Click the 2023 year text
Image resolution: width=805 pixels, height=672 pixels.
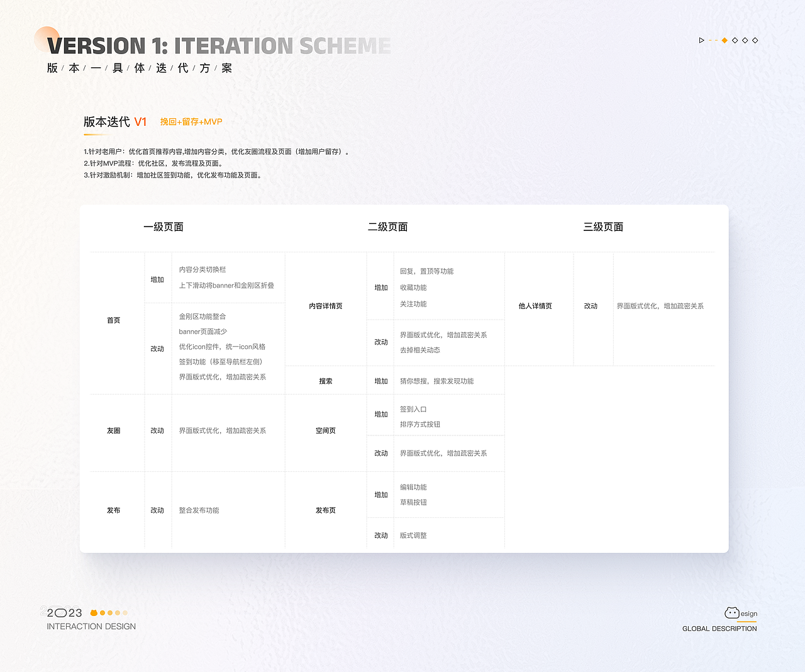(x=64, y=613)
